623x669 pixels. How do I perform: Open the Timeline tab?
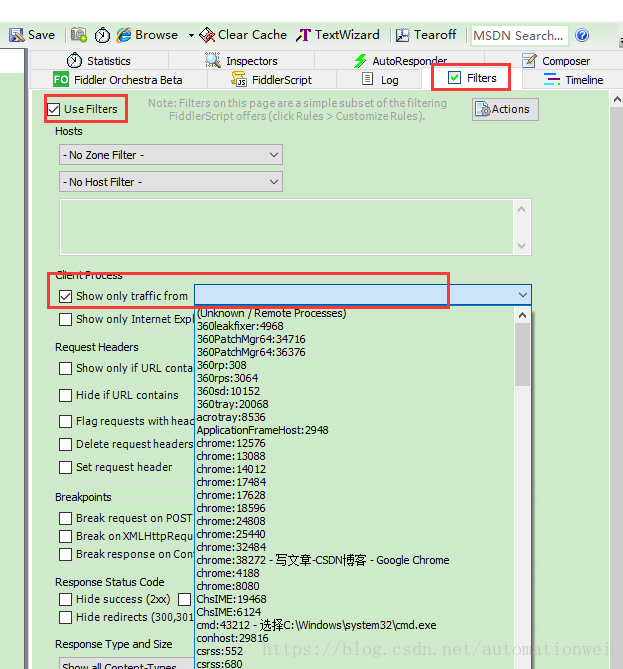[573, 80]
